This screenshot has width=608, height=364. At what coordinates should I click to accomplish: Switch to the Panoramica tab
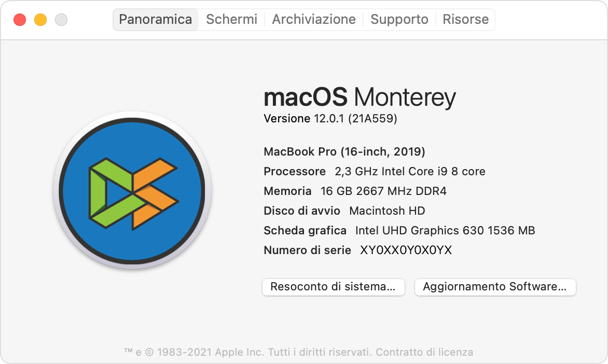pyautogui.click(x=156, y=20)
